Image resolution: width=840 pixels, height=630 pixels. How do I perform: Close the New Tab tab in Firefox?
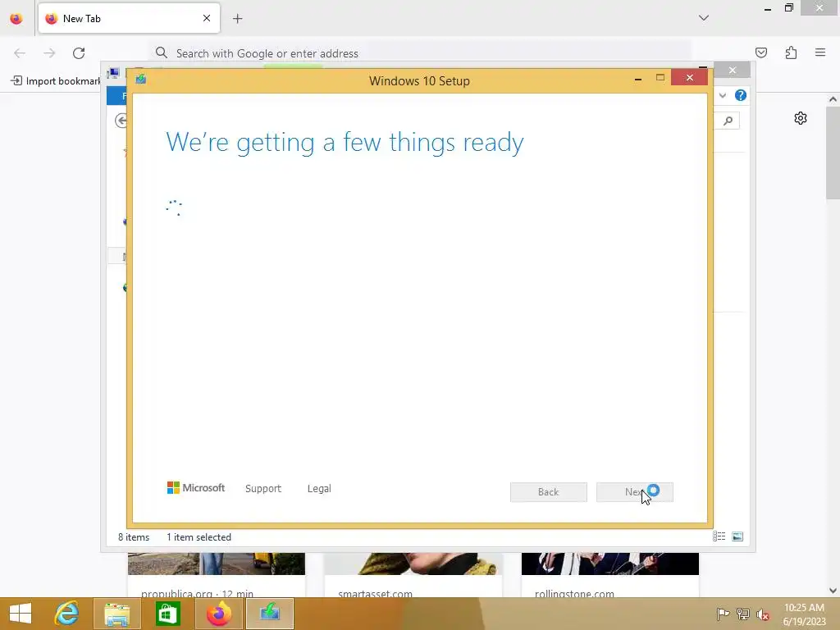pyautogui.click(x=206, y=18)
